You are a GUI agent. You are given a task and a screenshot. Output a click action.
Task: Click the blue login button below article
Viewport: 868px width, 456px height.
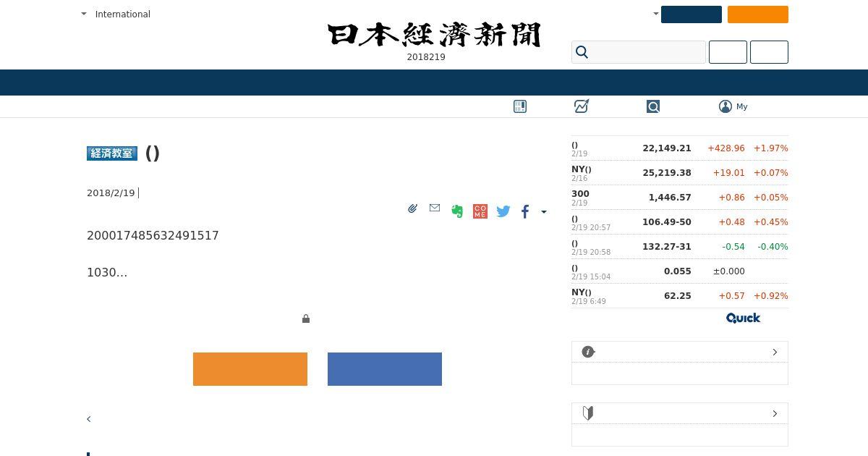click(x=385, y=369)
